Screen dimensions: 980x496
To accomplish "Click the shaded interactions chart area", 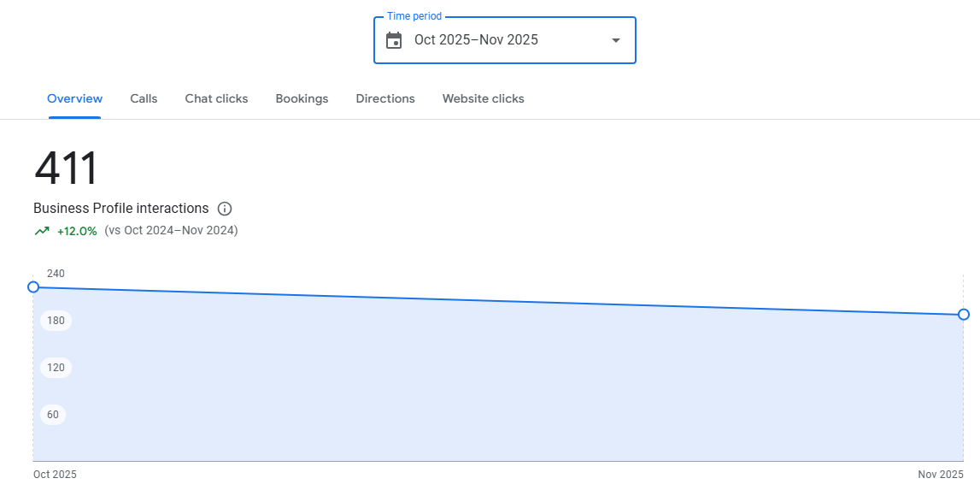I will pyautogui.click(x=496, y=385).
